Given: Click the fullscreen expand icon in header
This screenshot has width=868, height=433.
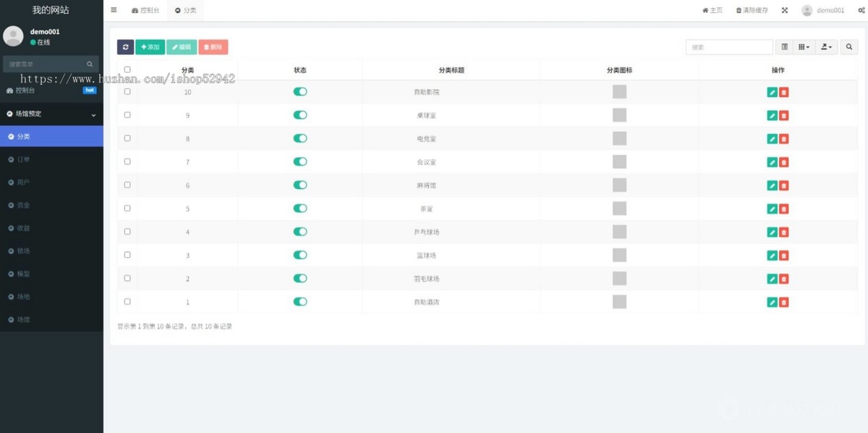Looking at the screenshot, I should pyautogui.click(x=784, y=10).
